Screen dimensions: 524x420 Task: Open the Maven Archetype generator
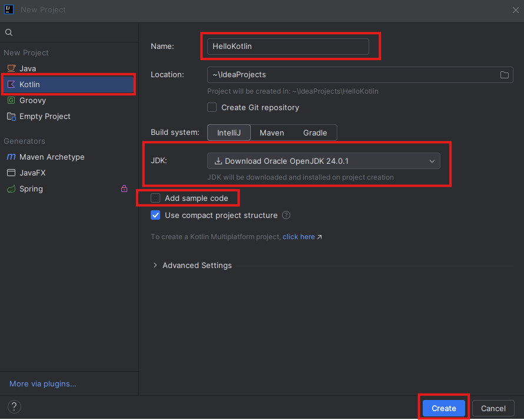[x=69, y=157]
